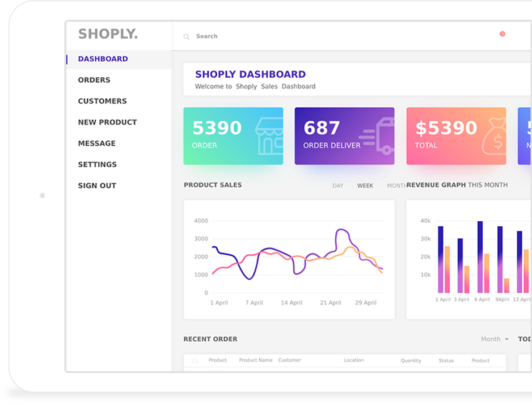Open MESSAGE in the sidebar

click(x=96, y=144)
